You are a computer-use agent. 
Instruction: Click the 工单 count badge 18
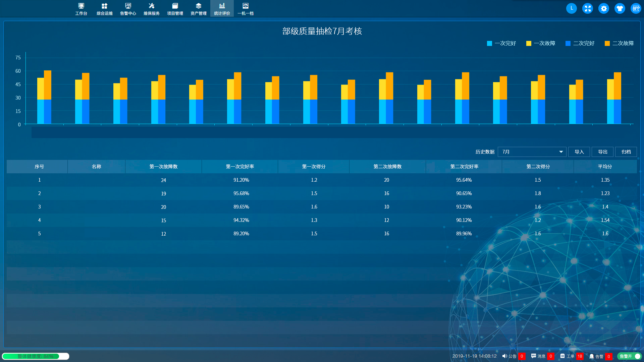[580, 356]
